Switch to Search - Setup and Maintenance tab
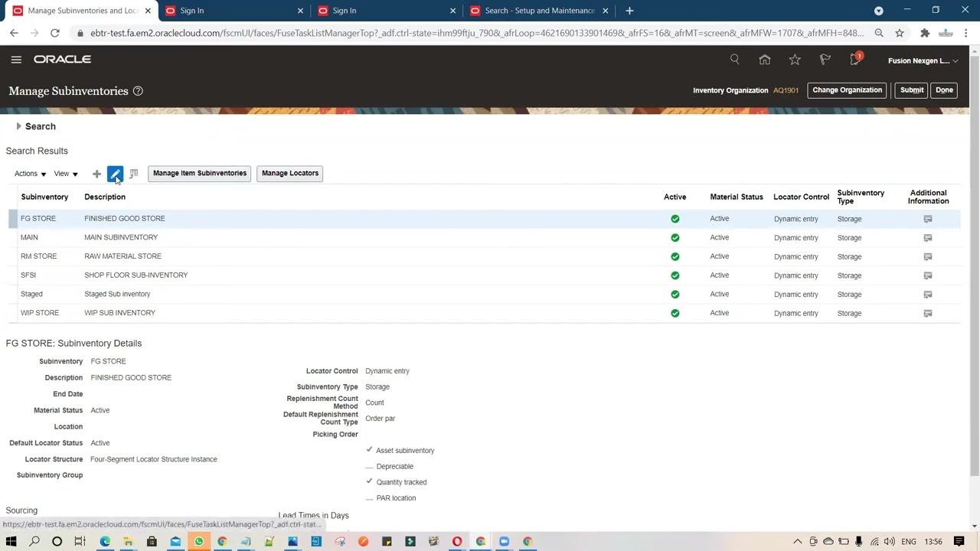The width and height of the screenshot is (980, 551). click(540, 11)
